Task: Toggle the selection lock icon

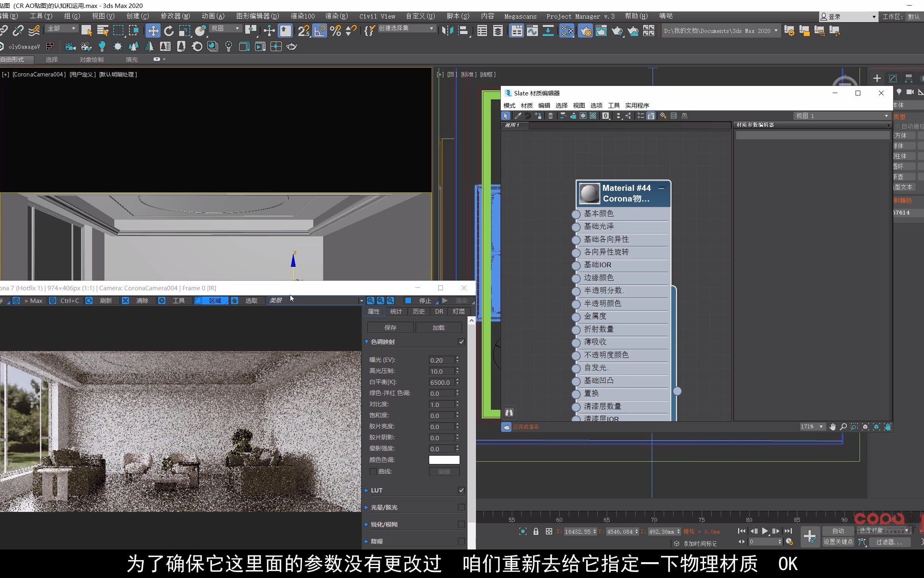Action: (x=536, y=531)
